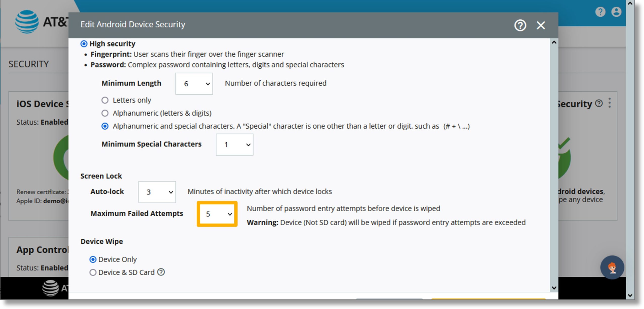Viewport: 644px width, 309px height.
Task: Click the Auto-lock minutes stepper
Action: (158, 192)
